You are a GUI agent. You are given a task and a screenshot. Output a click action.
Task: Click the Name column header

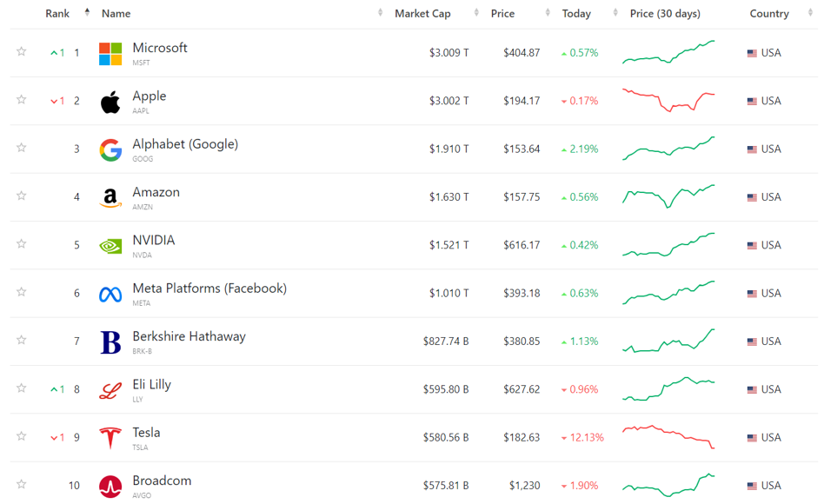tap(116, 14)
